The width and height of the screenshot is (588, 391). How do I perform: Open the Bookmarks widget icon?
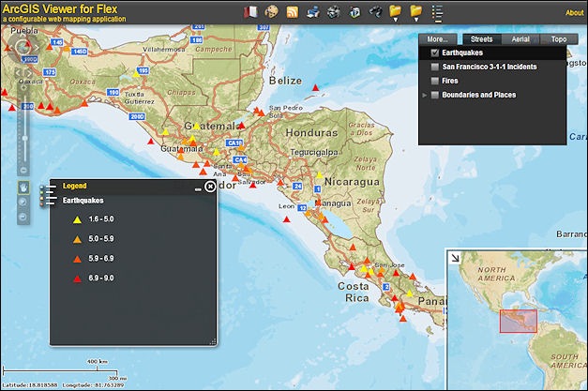pos(250,12)
